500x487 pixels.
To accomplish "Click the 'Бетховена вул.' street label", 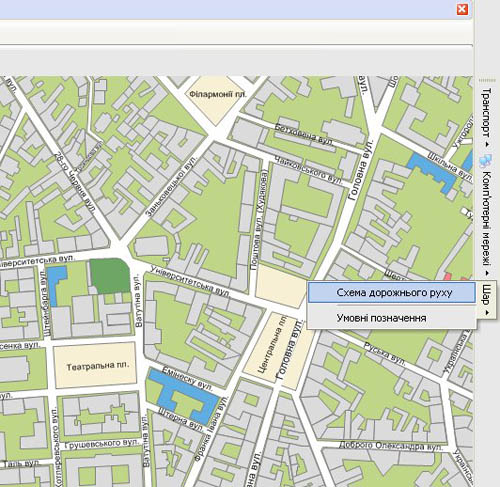I will coord(304,134).
